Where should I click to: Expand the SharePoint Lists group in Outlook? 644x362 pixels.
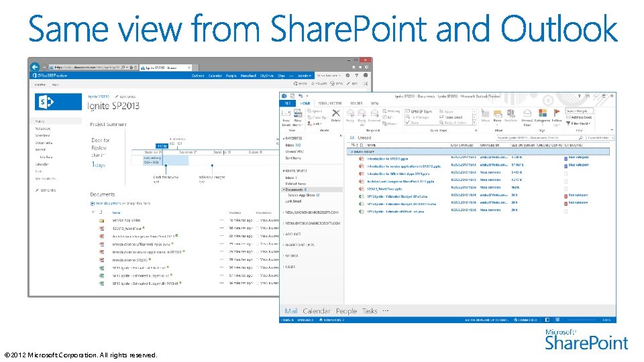pyautogui.click(x=283, y=245)
